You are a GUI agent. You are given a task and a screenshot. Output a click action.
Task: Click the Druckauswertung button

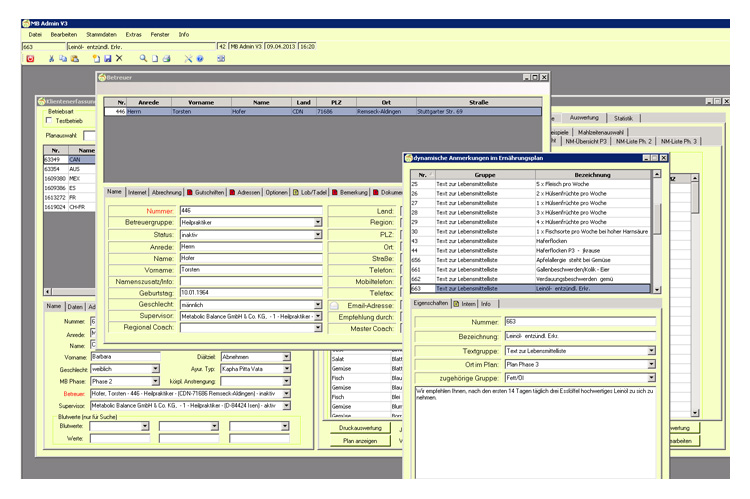[360, 428]
